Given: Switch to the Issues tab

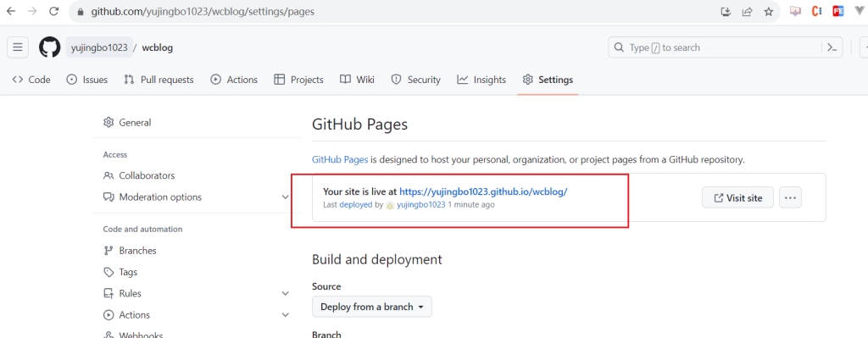Looking at the screenshot, I should [x=87, y=80].
